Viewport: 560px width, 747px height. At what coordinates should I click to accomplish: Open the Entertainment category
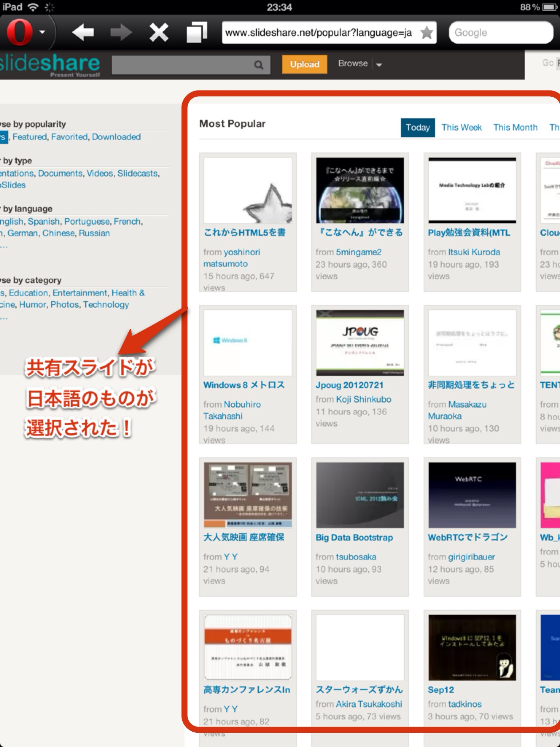[x=80, y=293]
